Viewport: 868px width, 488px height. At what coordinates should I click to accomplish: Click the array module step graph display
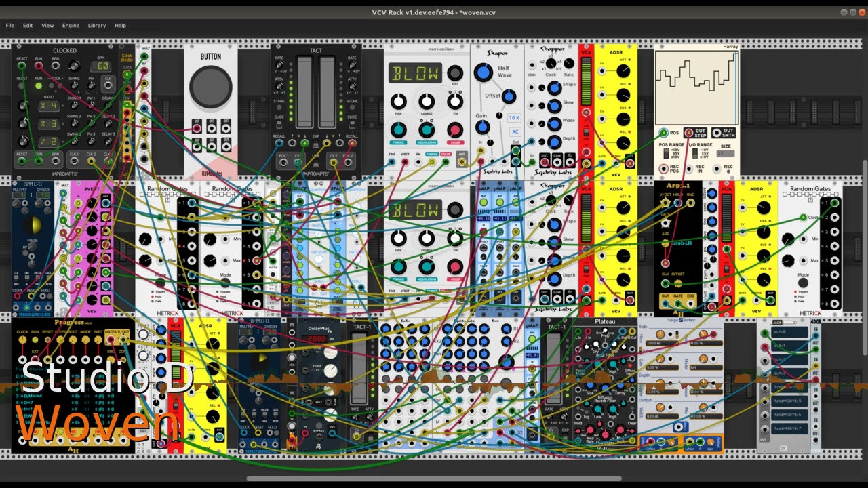pos(697,87)
